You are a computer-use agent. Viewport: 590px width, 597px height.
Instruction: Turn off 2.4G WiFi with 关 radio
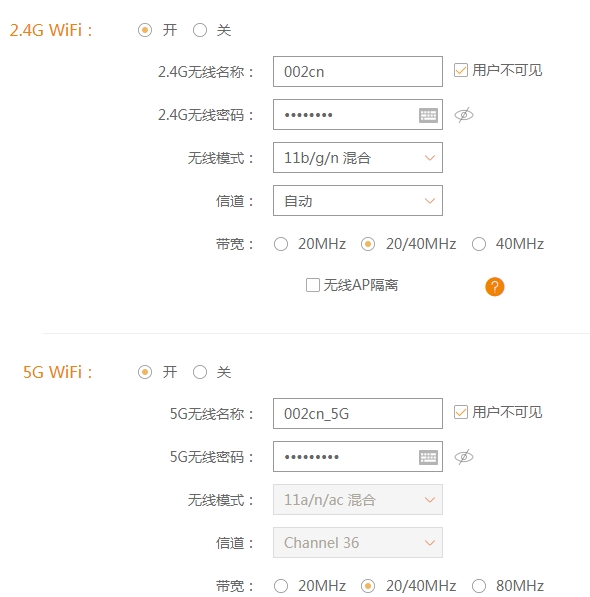[200, 30]
